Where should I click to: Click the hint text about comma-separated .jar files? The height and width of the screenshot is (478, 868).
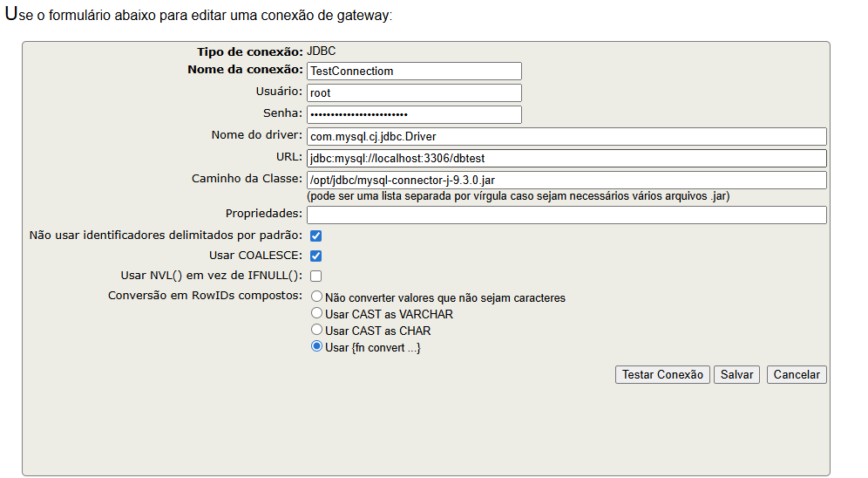pos(518,196)
